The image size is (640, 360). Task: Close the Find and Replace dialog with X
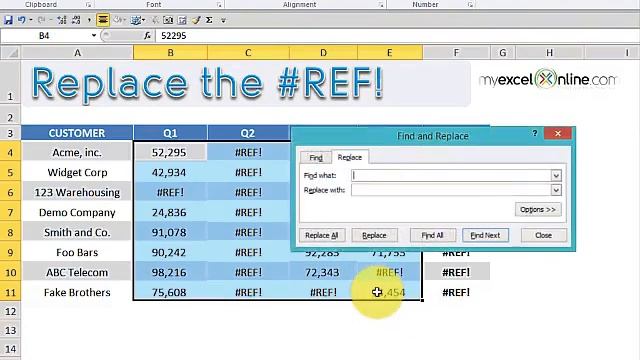pyautogui.click(x=558, y=133)
